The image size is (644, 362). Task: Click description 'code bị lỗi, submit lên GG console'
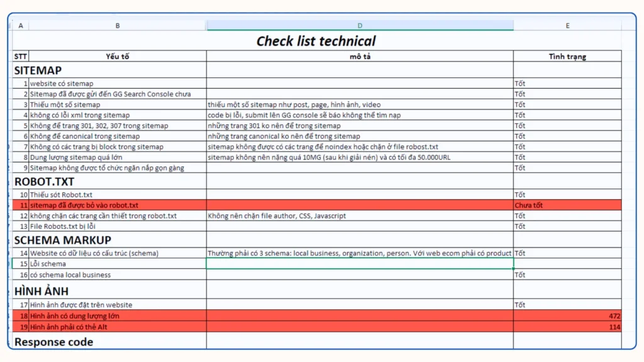point(304,116)
